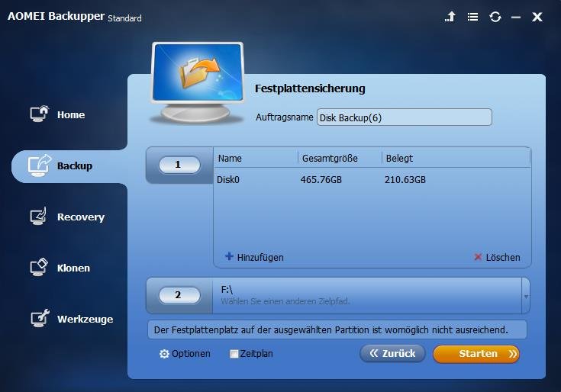561x392 pixels.
Task: Click the monitor backup illustration
Action: click(198, 83)
